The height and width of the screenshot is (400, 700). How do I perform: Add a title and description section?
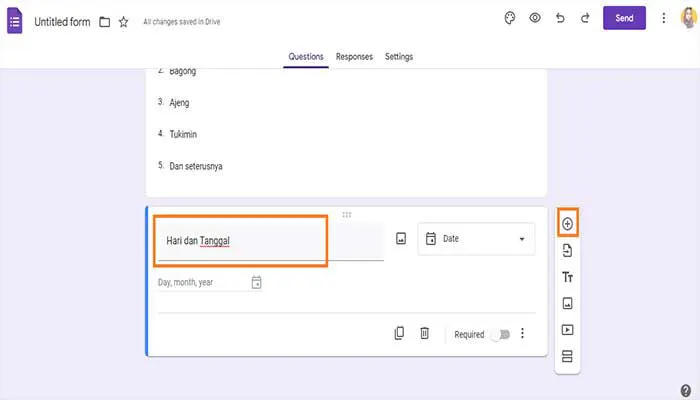(x=567, y=277)
